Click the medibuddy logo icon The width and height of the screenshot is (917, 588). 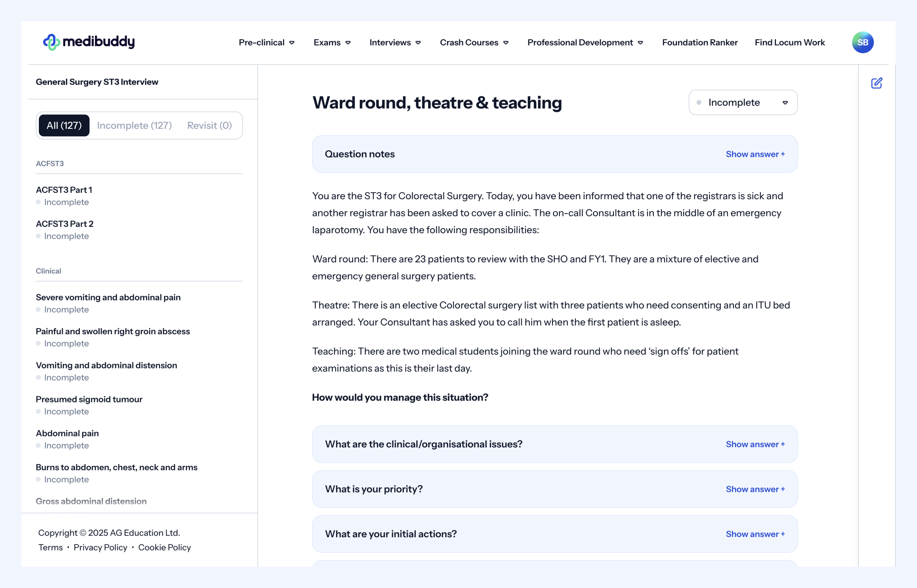click(x=52, y=42)
